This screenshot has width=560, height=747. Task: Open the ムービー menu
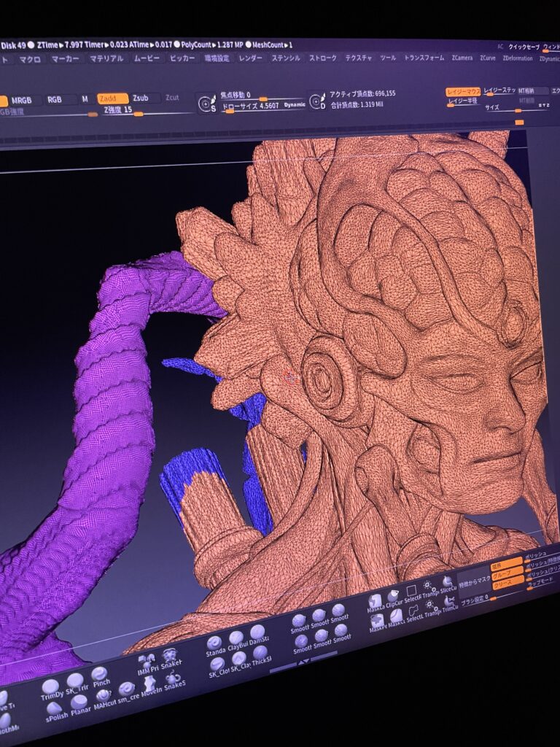coord(147,58)
